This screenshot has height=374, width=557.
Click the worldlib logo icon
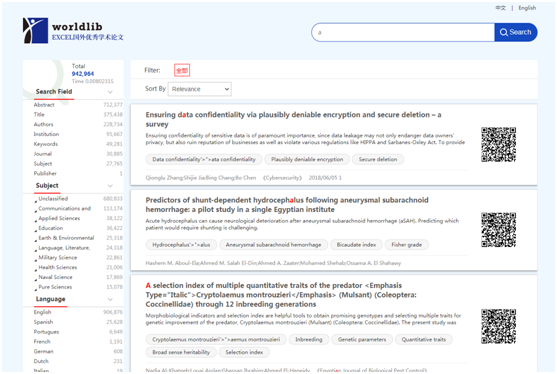point(36,31)
